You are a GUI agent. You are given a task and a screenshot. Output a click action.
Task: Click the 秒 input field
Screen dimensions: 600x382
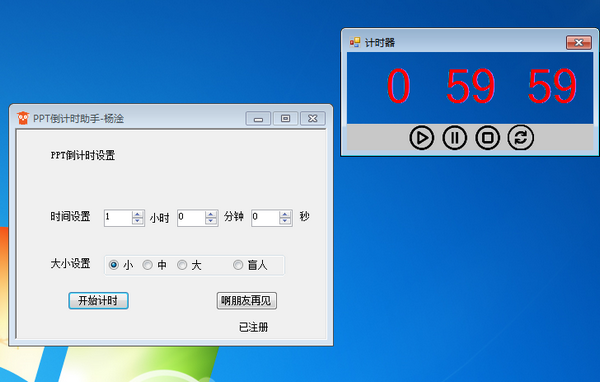[x=266, y=218]
